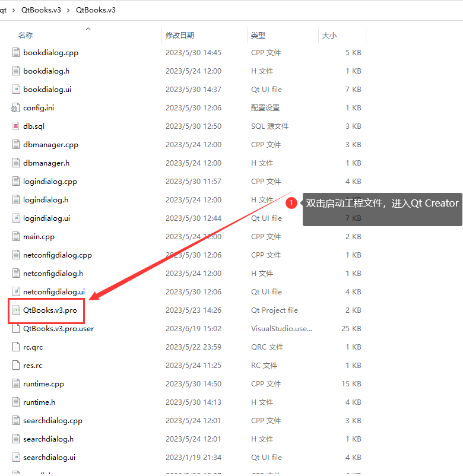Click the main.cpp file icon

pyautogui.click(x=16, y=236)
